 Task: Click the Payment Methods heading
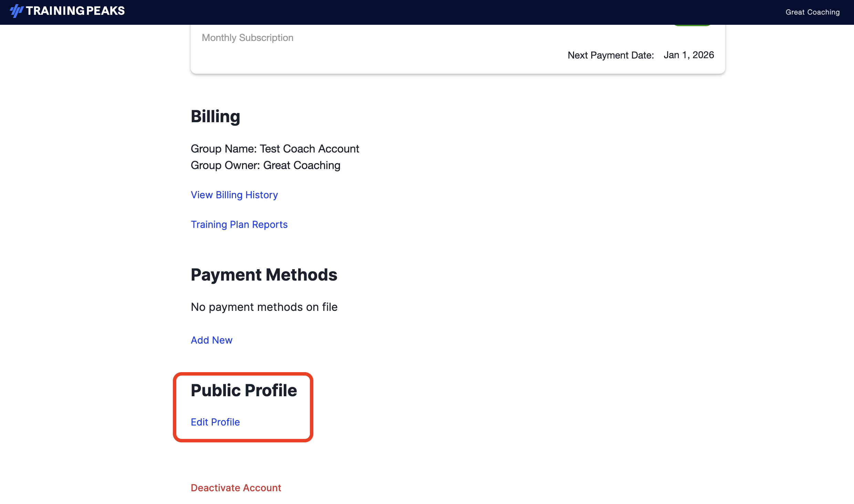point(264,275)
